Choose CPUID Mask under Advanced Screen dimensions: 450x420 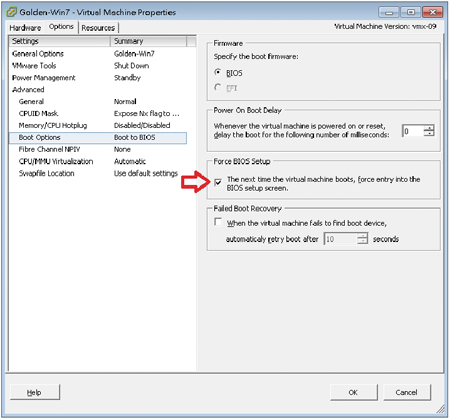click(x=98, y=114)
